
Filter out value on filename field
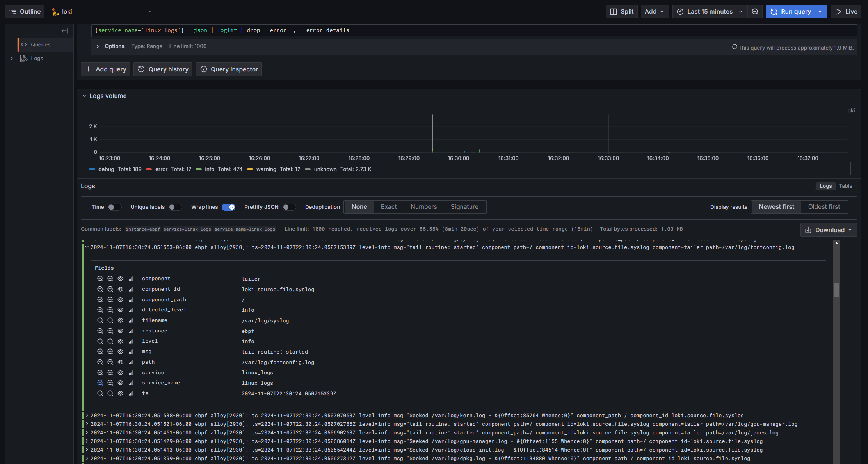[110, 320]
